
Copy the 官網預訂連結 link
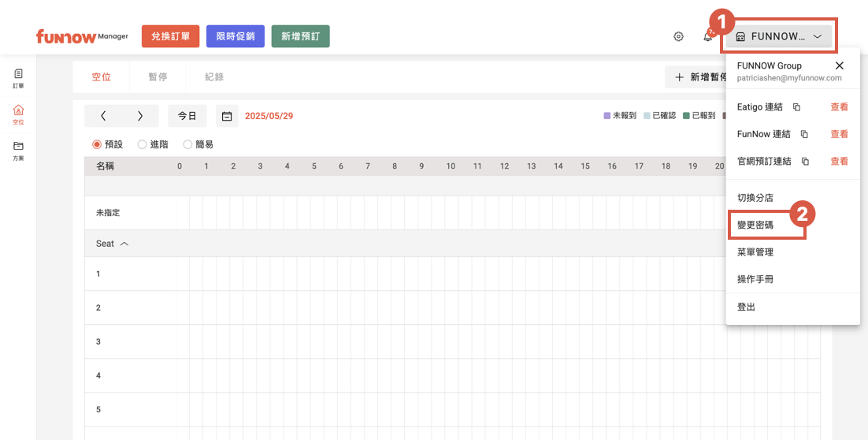coord(805,162)
